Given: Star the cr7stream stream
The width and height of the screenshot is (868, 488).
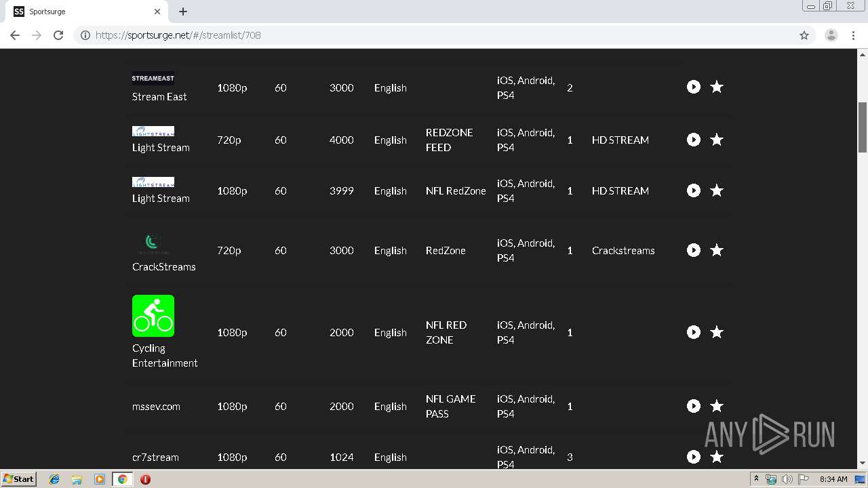Looking at the screenshot, I should pyautogui.click(x=717, y=457).
